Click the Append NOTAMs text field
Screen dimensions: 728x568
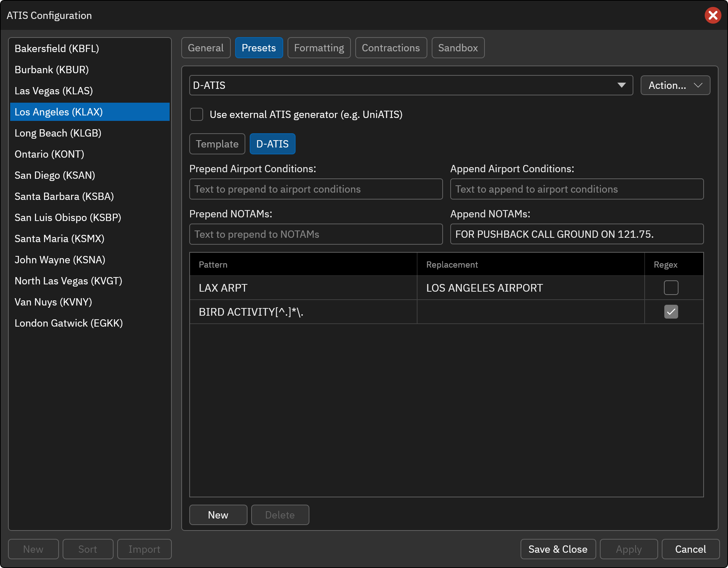(577, 234)
